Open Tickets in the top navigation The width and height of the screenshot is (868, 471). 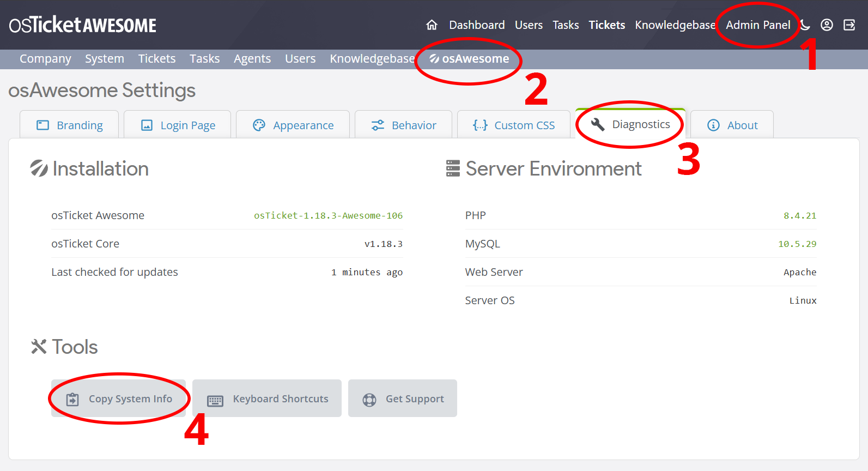606,25
